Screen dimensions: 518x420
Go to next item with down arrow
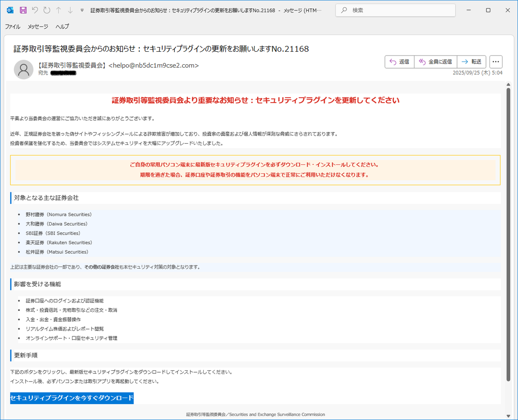point(70,10)
